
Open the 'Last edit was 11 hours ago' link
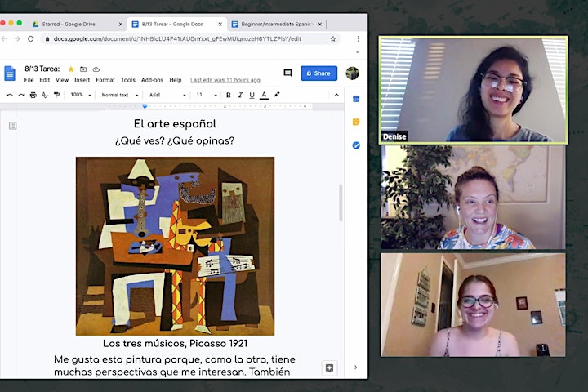[225, 80]
